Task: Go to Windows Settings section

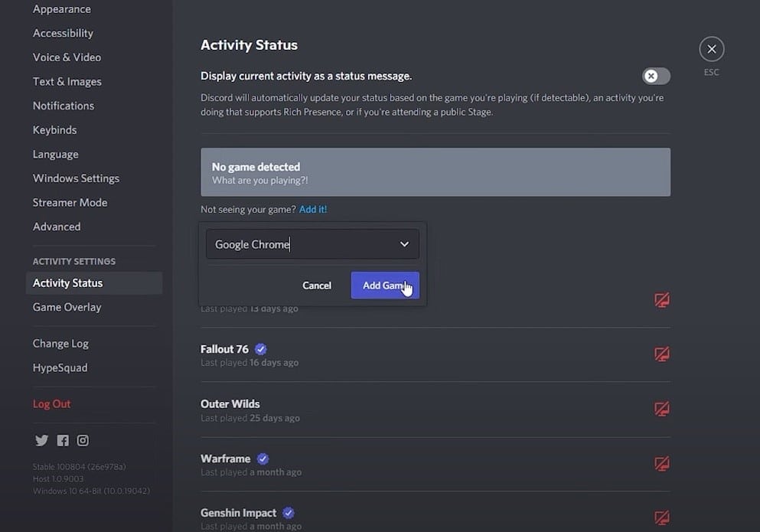Action: tap(76, 178)
